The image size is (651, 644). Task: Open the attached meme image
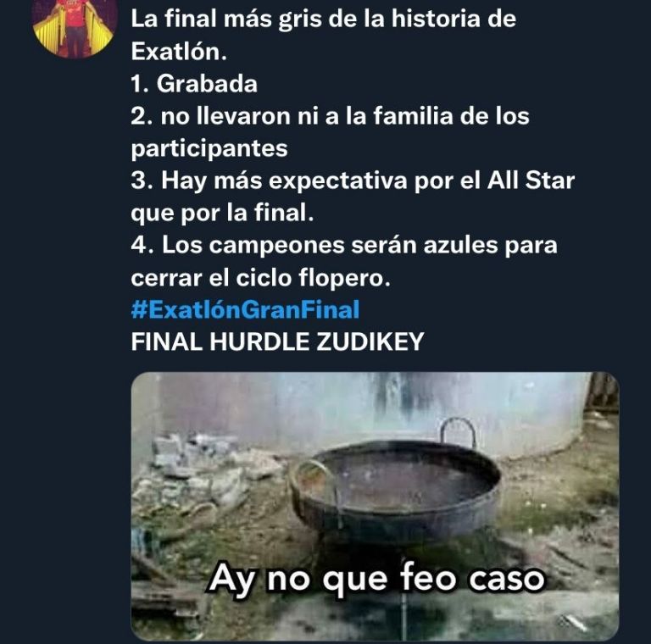375,506
